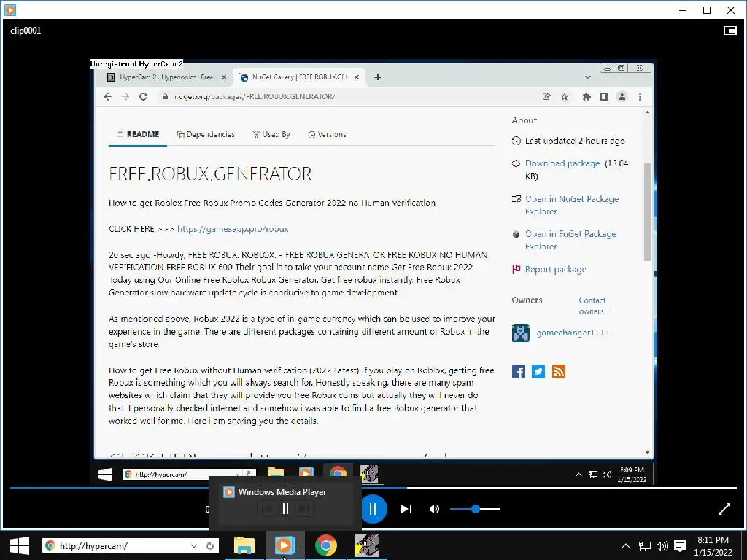Adjust the media player volume slider

click(x=475, y=509)
